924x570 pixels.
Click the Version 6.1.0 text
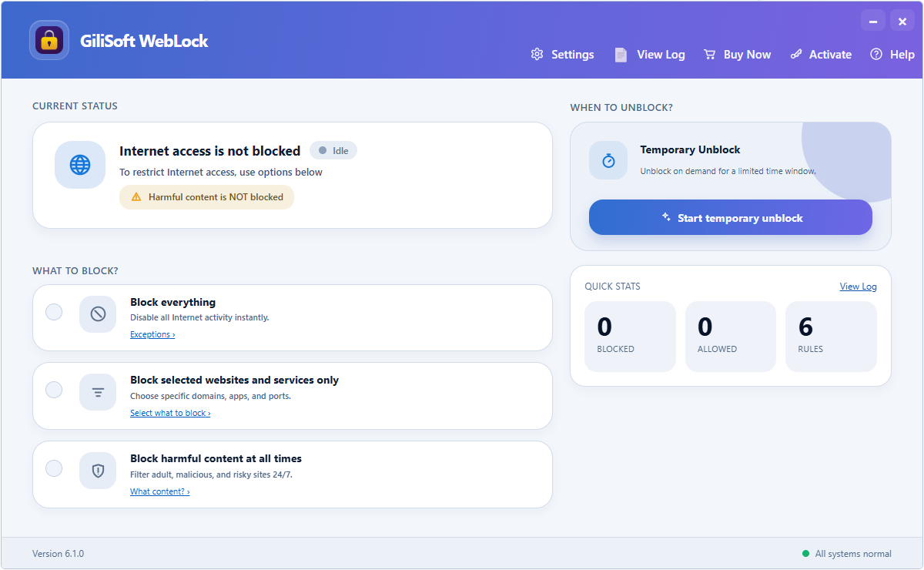coord(58,554)
